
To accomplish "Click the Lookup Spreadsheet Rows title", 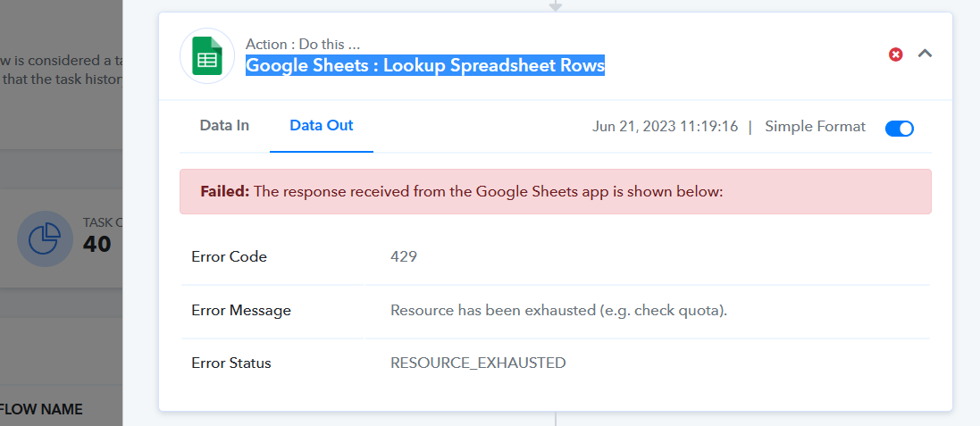I will tap(425, 65).
